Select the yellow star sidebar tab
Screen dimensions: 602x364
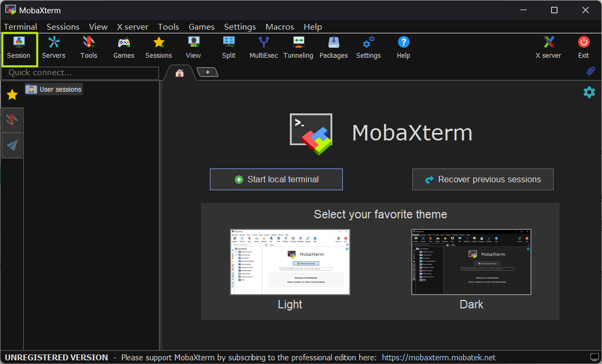[12, 94]
